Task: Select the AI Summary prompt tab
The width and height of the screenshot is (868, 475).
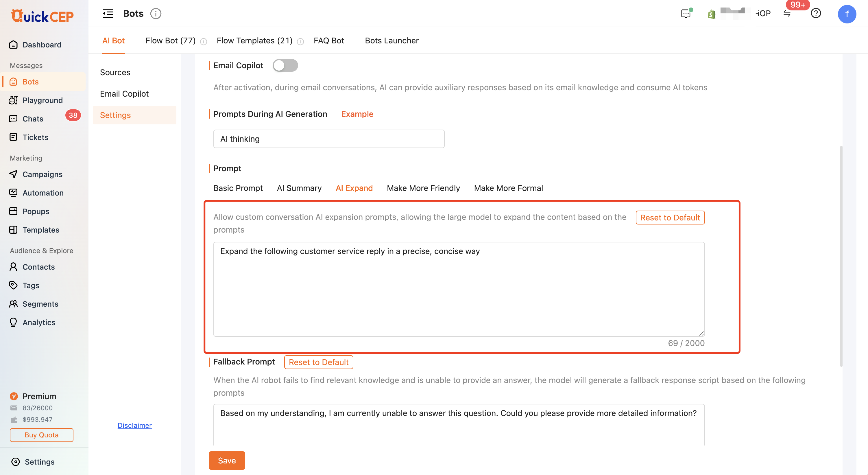Action: click(299, 188)
